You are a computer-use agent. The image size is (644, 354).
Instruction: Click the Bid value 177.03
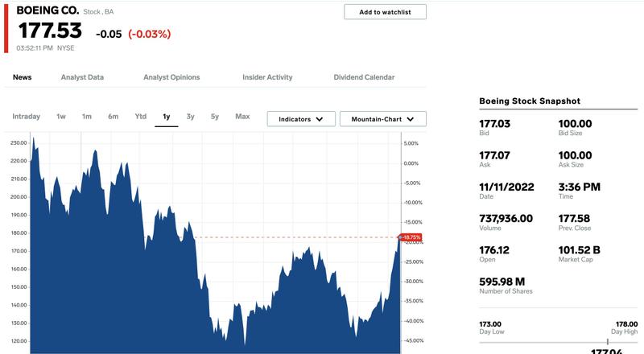click(494, 124)
